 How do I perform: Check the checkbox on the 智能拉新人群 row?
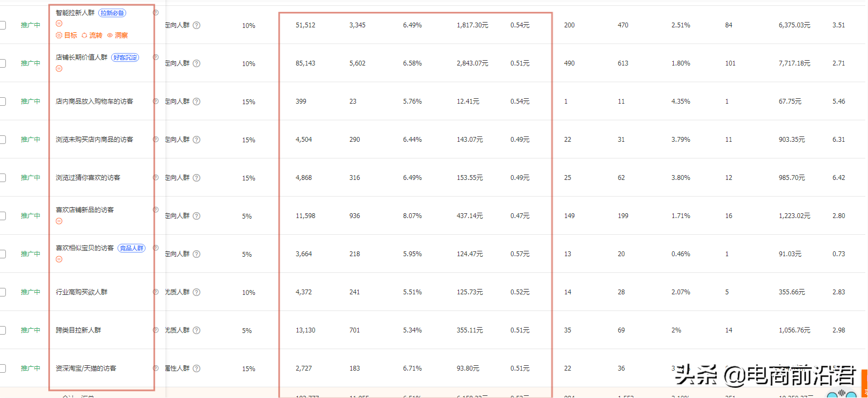tap(2, 24)
